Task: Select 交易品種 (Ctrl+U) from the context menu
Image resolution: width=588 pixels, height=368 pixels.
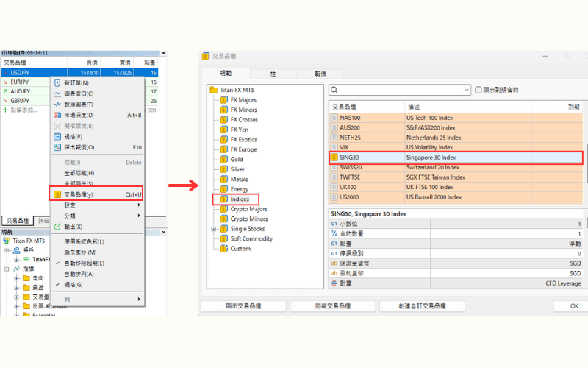Action: click(x=96, y=194)
